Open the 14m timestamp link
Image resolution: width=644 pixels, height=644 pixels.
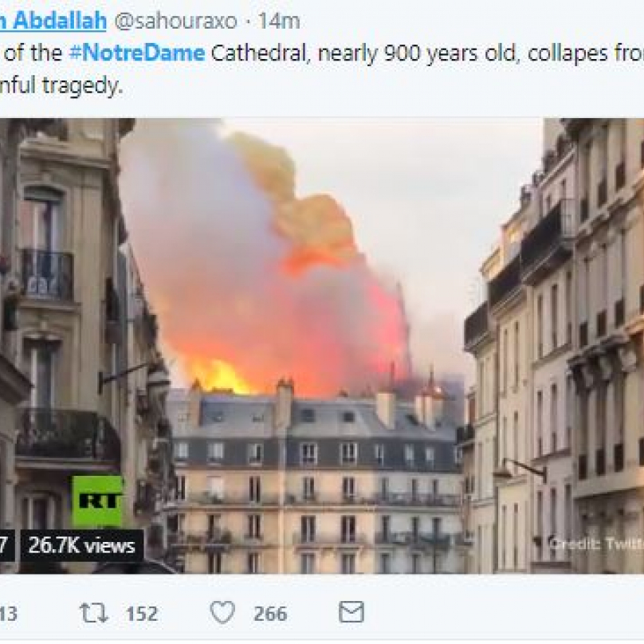(279, 22)
